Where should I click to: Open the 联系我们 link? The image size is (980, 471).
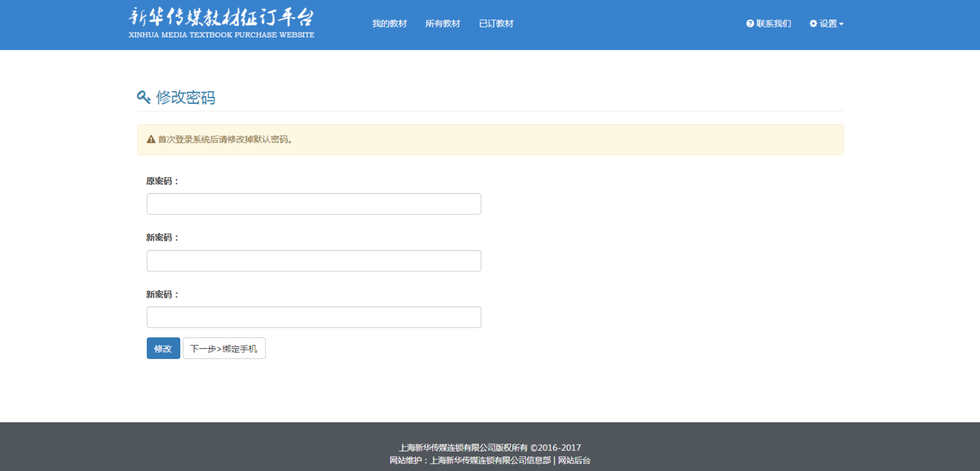pos(773,24)
